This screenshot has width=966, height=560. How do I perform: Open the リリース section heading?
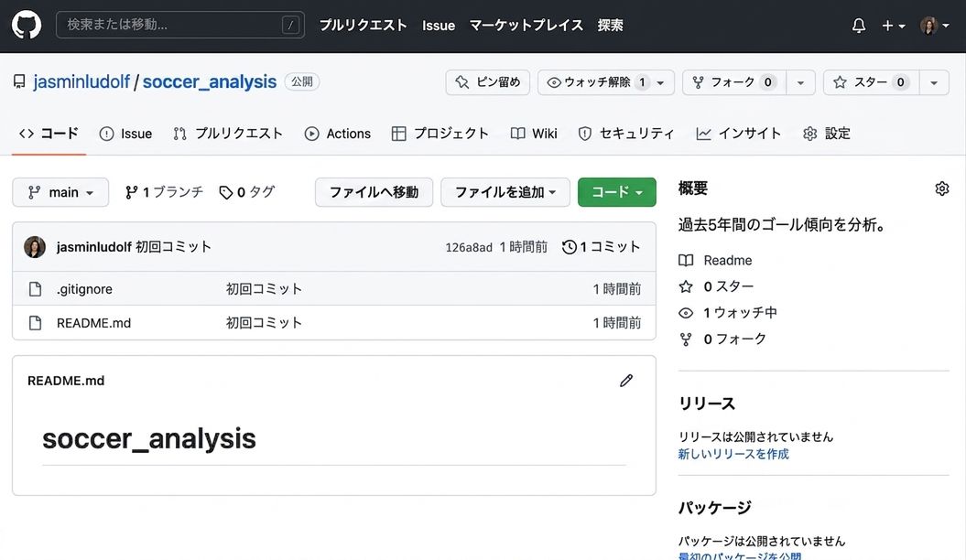pos(707,404)
